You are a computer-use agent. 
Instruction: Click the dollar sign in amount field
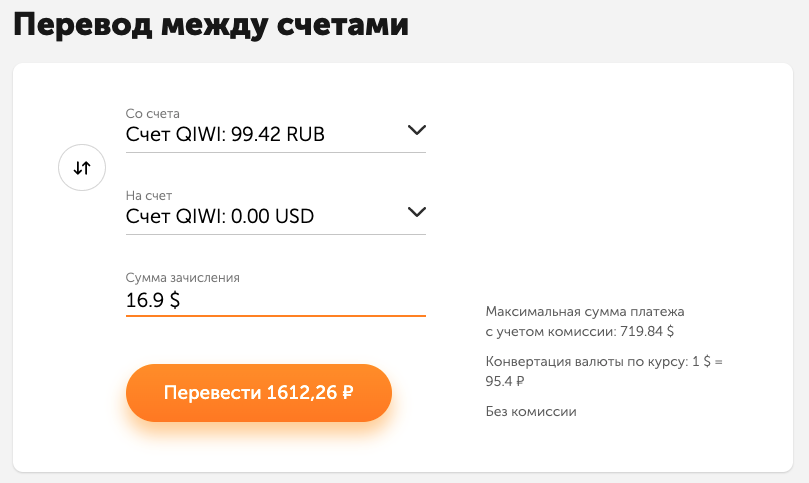click(175, 300)
